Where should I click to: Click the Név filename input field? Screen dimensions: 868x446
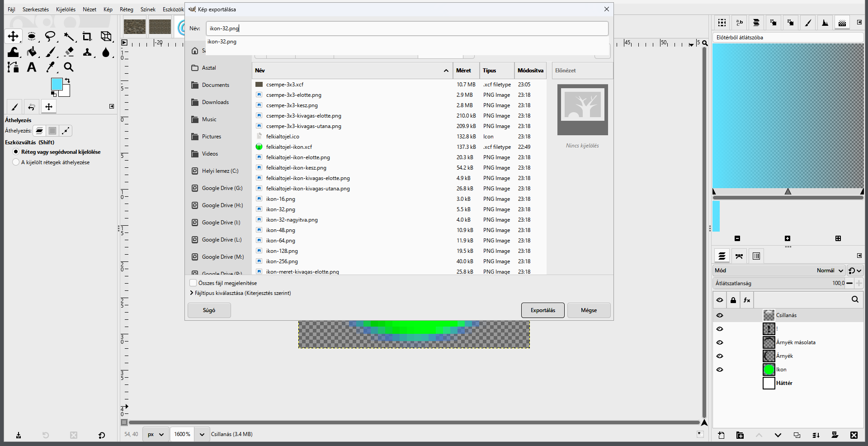(x=407, y=28)
